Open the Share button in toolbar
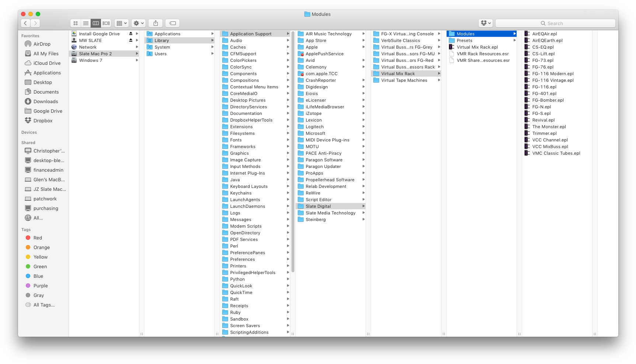The image size is (636, 364). [156, 23]
